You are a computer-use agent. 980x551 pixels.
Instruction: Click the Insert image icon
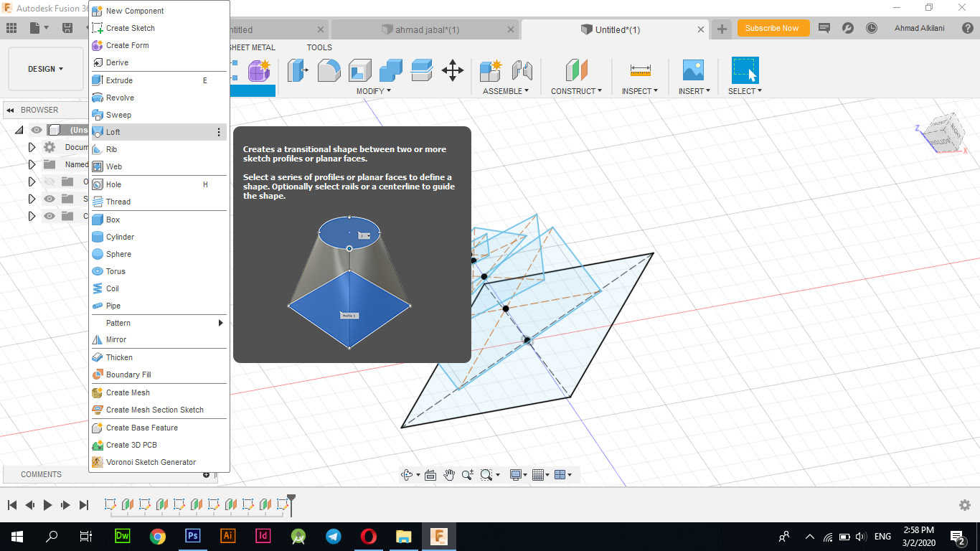[693, 70]
